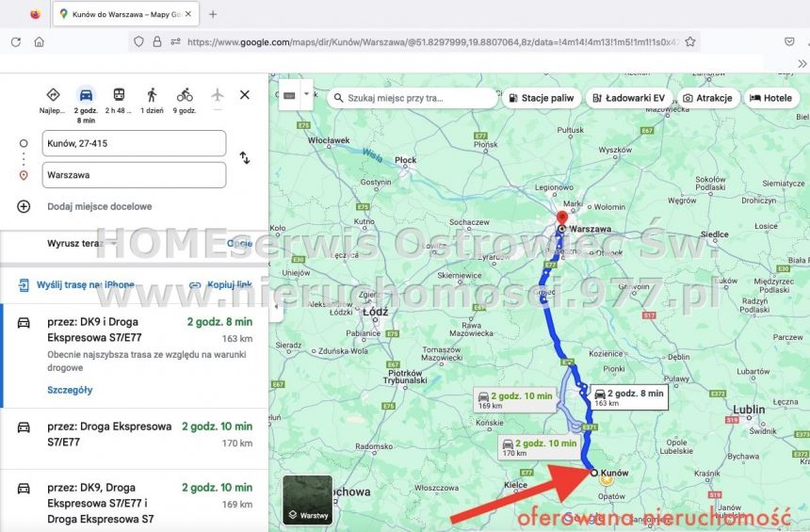Select the 169 km route option

(135, 501)
